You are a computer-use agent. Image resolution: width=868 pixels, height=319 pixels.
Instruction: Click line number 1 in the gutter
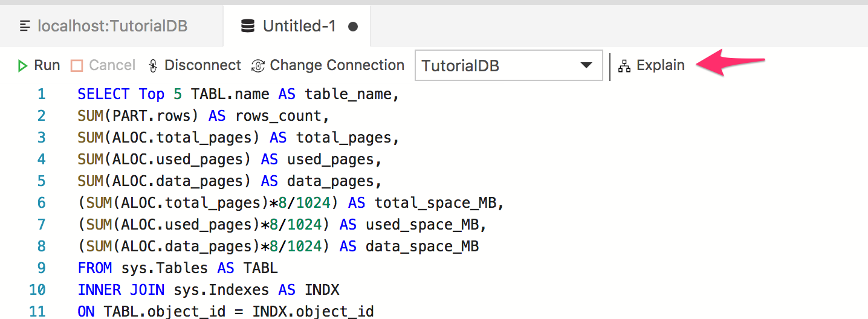point(41,94)
